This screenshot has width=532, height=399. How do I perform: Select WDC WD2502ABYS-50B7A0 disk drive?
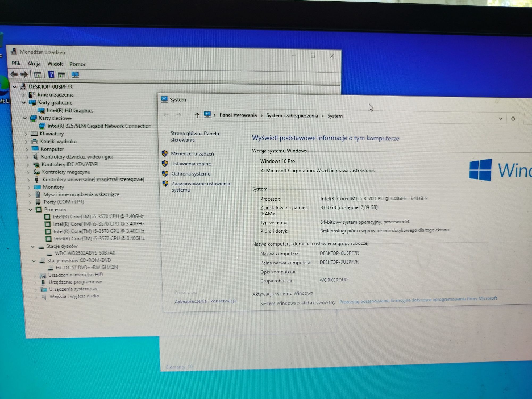85,253
